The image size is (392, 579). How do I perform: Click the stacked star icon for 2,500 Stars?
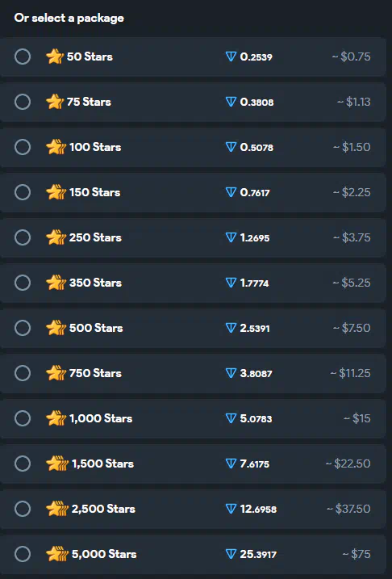tap(57, 509)
